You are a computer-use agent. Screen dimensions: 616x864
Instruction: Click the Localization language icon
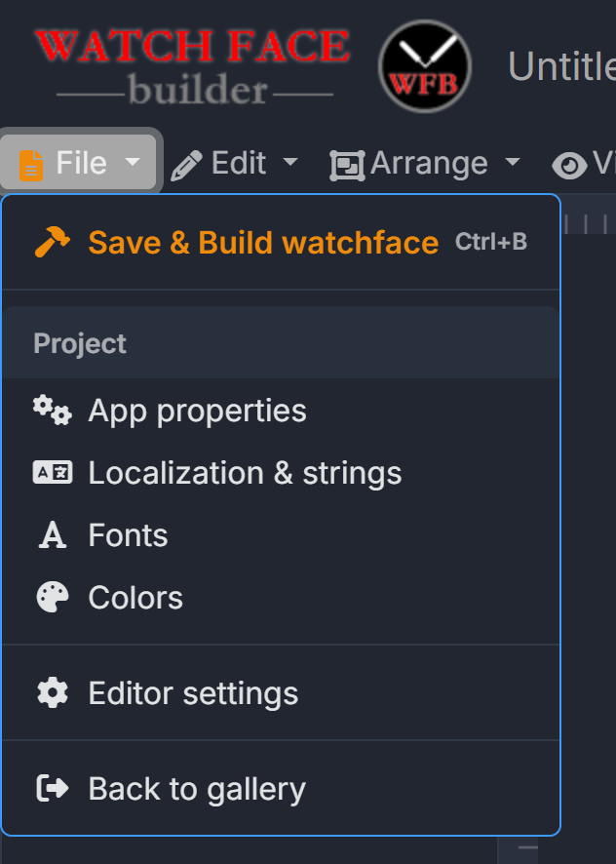[x=53, y=473]
